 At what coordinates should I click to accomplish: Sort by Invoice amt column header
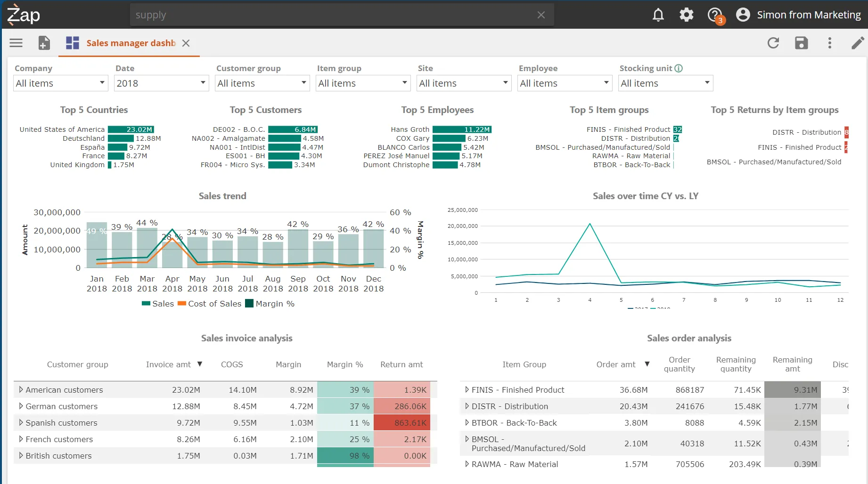point(169,364)
